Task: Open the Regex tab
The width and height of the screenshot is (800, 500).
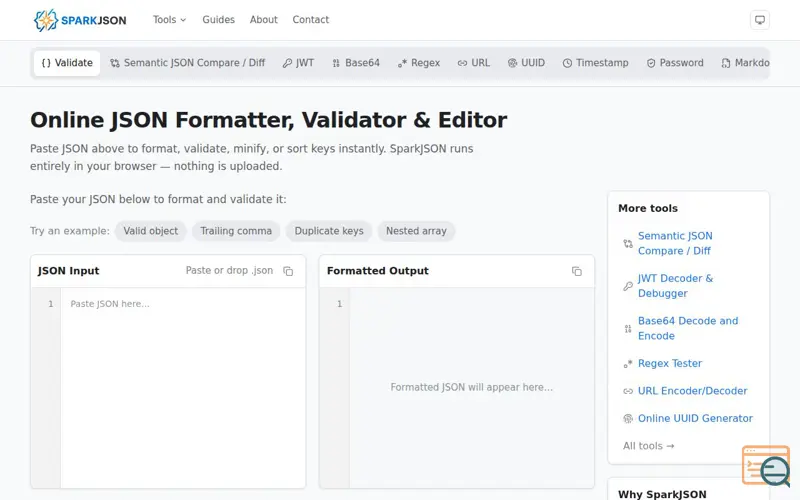Action: click(419, 63)
